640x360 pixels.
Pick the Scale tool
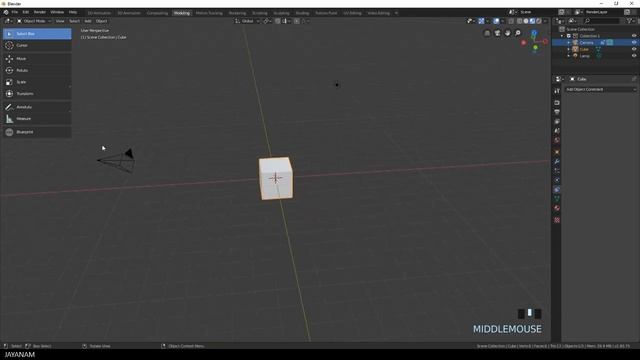point(37,82)
